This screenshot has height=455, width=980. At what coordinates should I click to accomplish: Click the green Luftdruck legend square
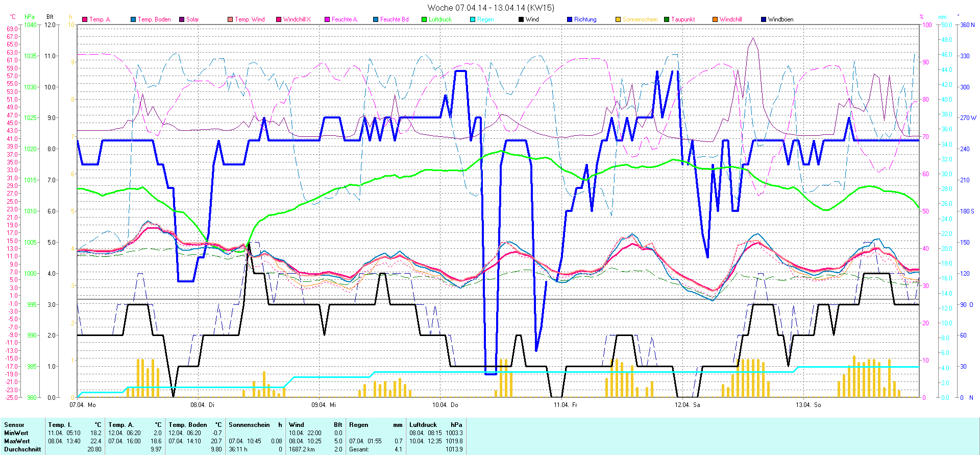coord(424,19)
